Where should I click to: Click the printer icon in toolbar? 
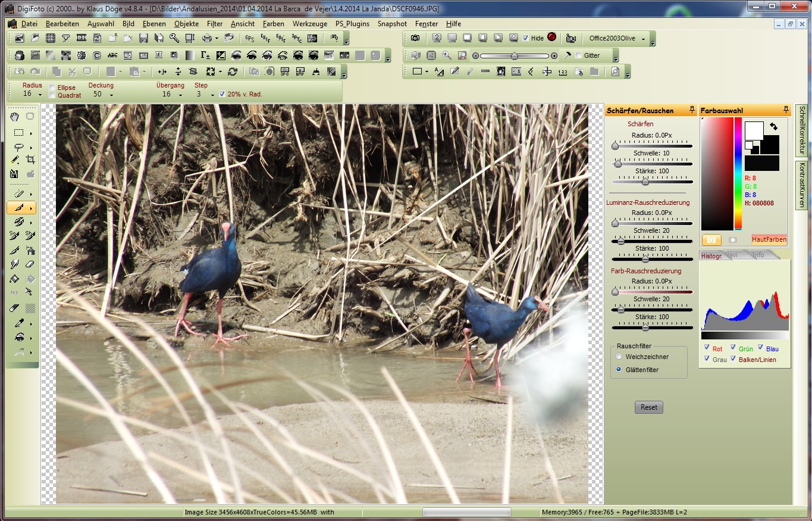click(206, 38)
